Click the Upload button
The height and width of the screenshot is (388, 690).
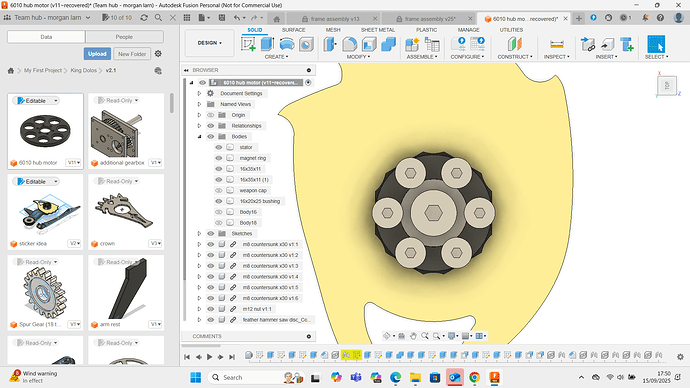(x=97, y=54)
